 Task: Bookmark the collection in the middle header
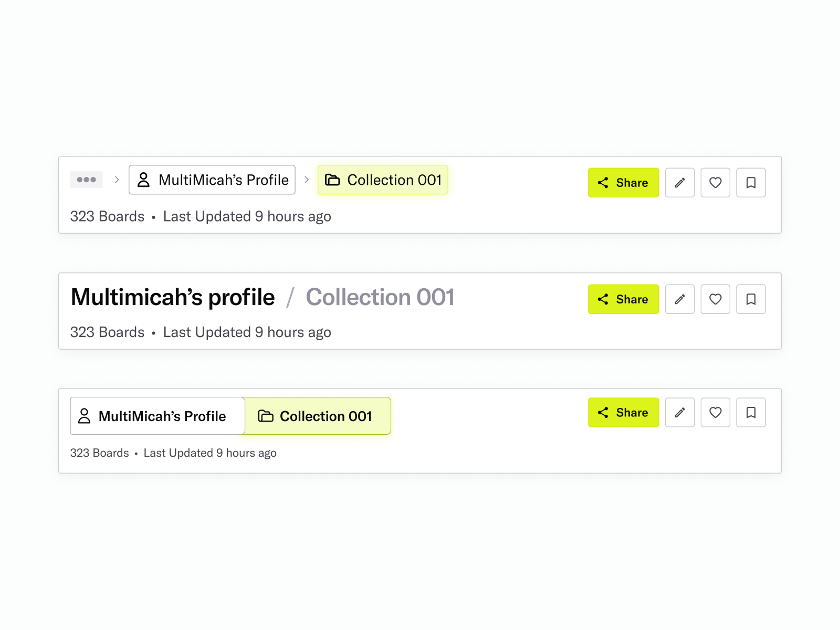(751, 299)
